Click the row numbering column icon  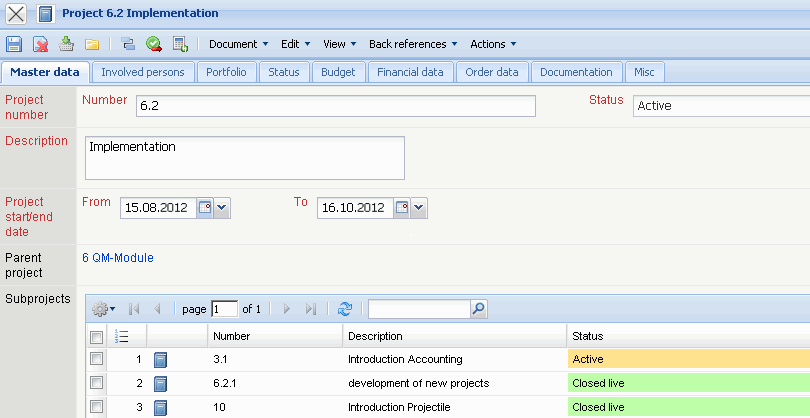coord(123,336)
